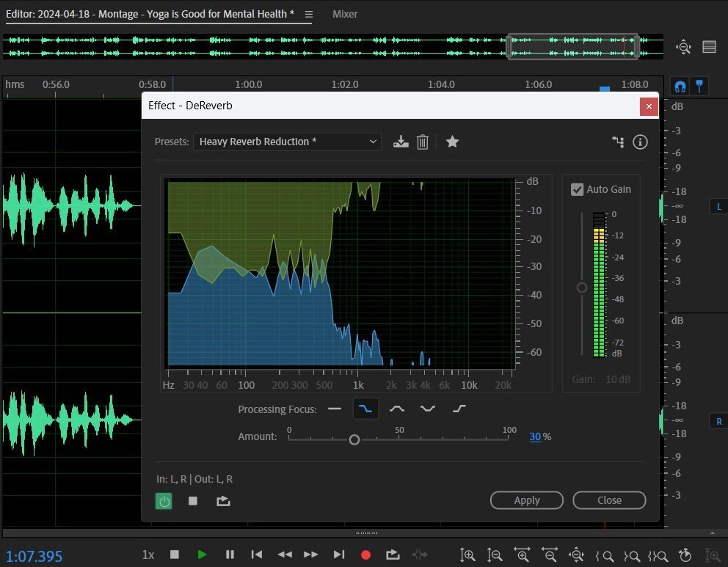This screenshot has width=728, height=567.
Task: Select mid frequency processing focus
Action: click(x=396, y=409)
